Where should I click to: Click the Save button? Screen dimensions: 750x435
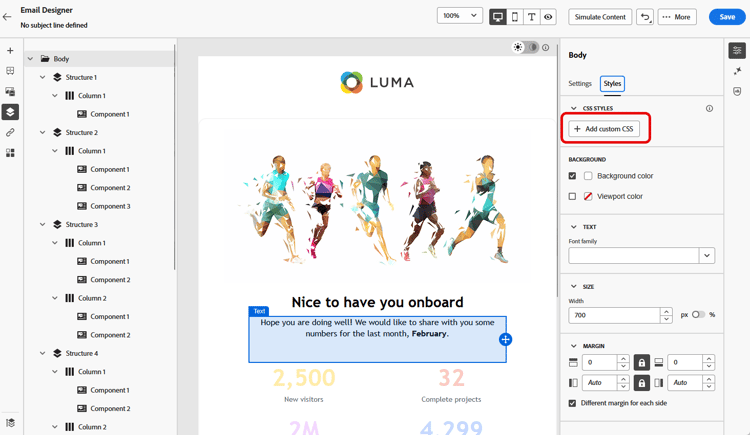click(727, 17)
